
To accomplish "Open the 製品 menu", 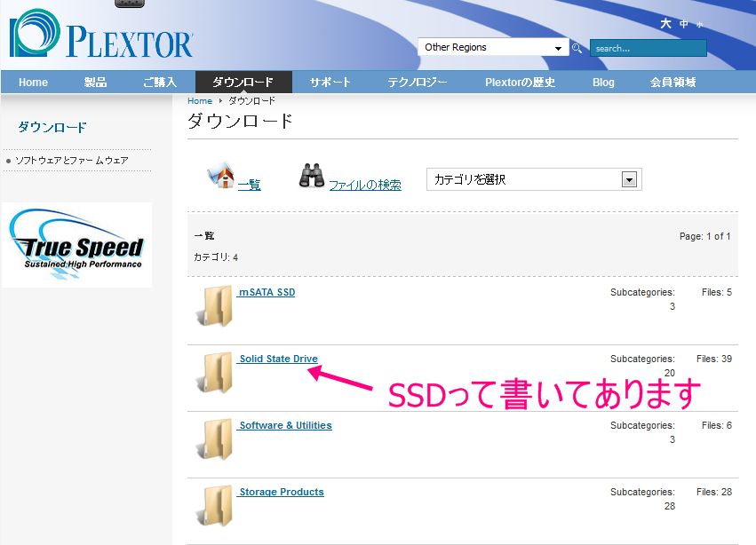I will 95,82.
